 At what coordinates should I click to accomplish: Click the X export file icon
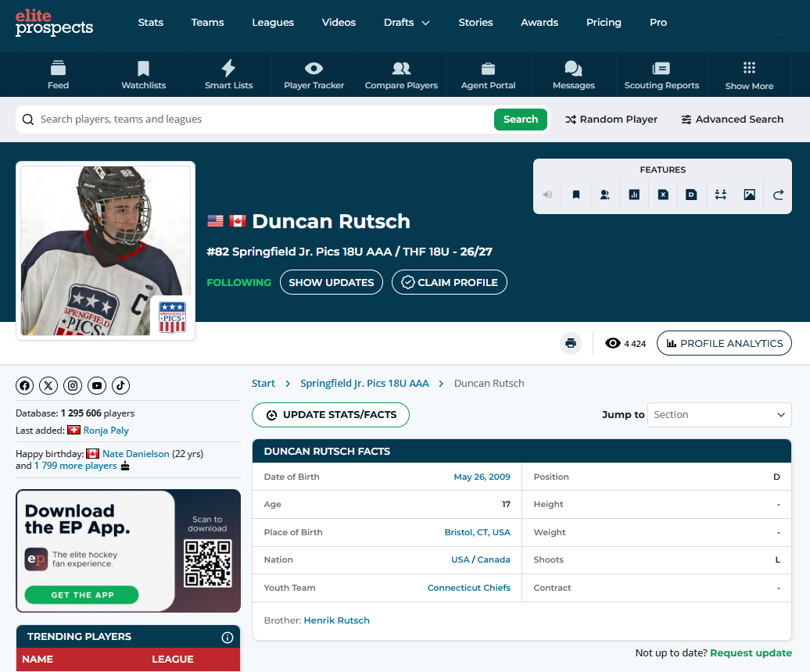[x=663, y=195]
